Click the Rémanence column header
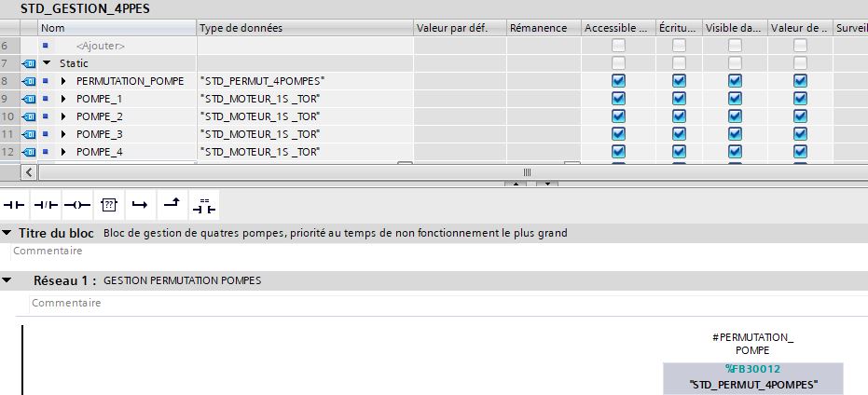Viewport: 868px width, 395px height. click(544, 28)
